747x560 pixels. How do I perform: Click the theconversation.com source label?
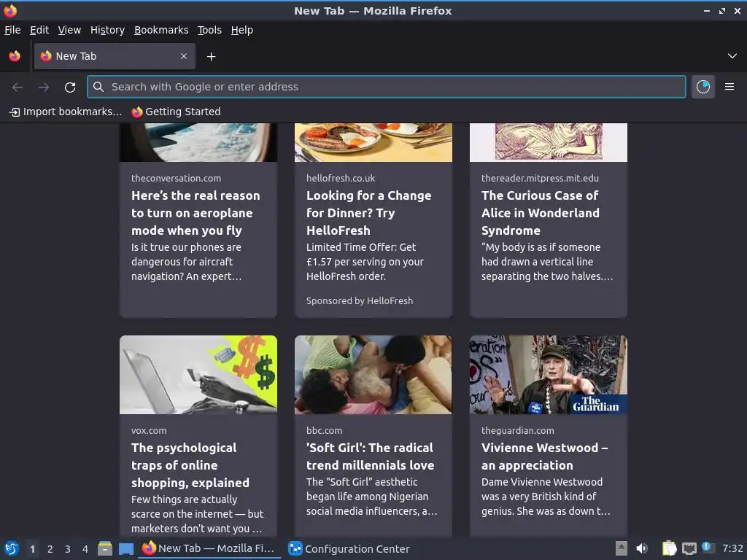177,178
